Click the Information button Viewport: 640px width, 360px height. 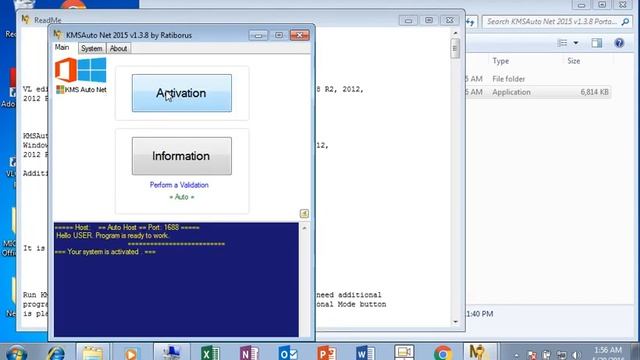click(x=182, y=156)
